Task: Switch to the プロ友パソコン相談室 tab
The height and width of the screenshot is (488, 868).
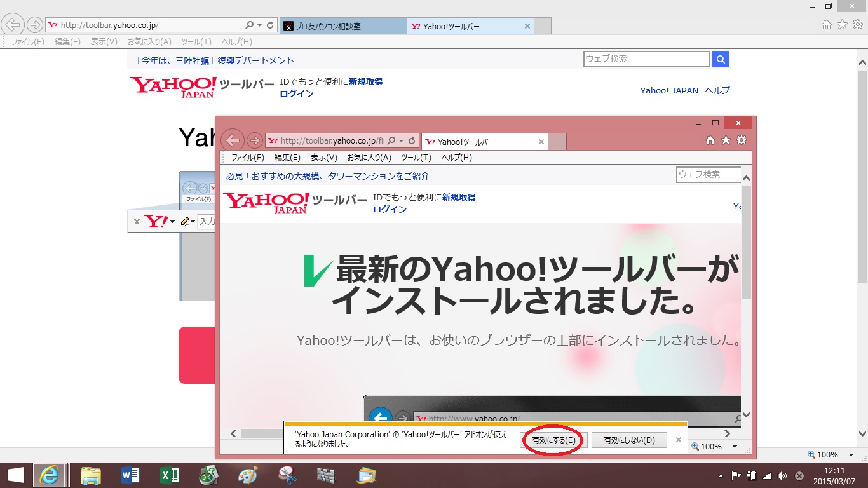Action: point(342,26)
